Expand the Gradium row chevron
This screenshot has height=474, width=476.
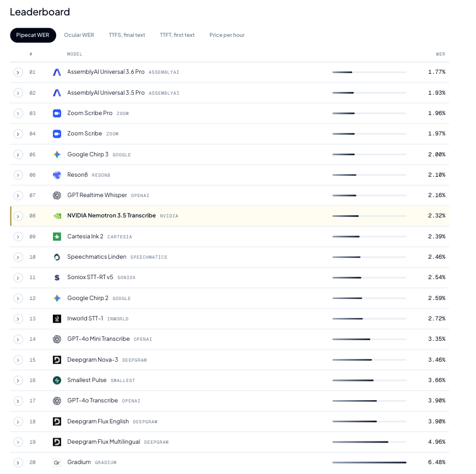[x=18, y=463]
